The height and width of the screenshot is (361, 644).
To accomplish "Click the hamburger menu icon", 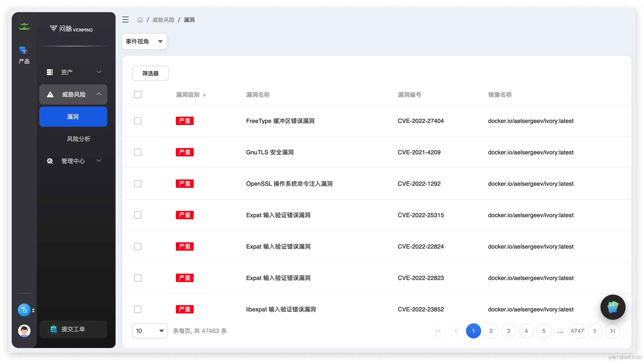I will (x=125, y=20).
